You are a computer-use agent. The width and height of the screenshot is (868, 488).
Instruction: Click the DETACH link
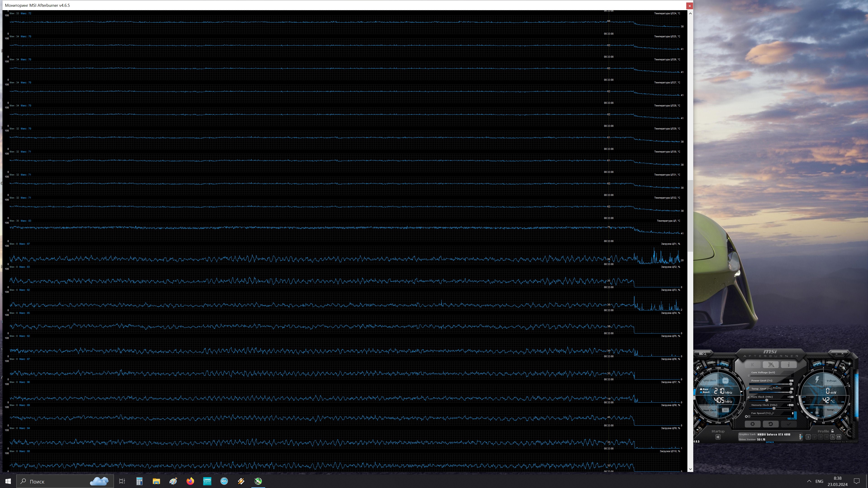[x=770, y=442]
